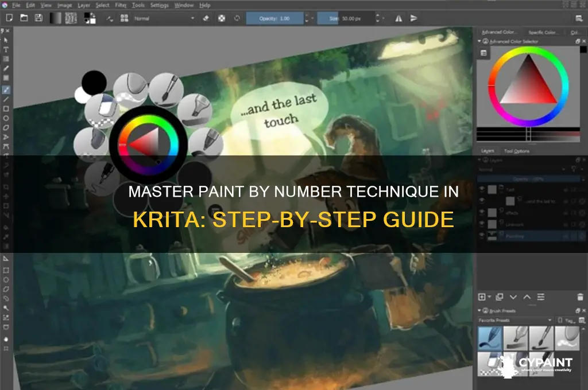Screen dimensions: 588x390
Task: Switch to the Specific Color tab
Action: pyautogui.click(x=542, y=32)
